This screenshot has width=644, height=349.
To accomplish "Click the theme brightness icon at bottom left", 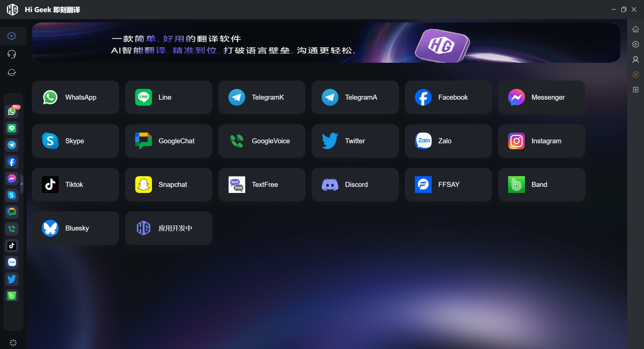I will (x=13, y=343).
